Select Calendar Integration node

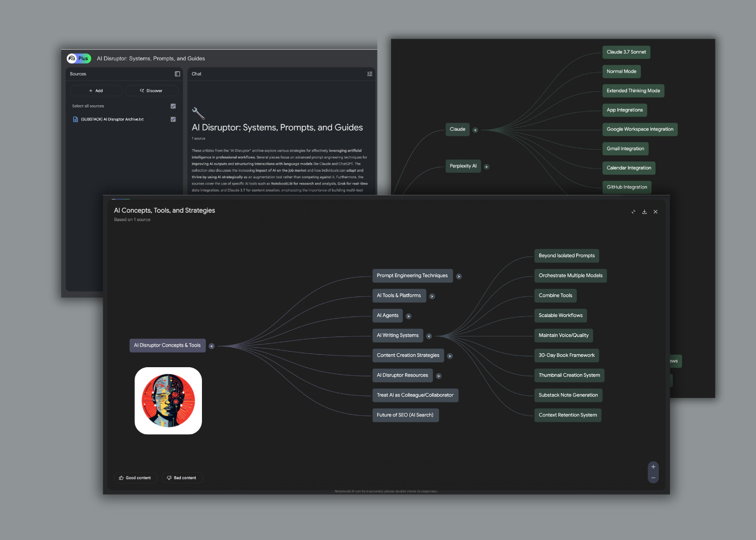[x=629, y=168]
